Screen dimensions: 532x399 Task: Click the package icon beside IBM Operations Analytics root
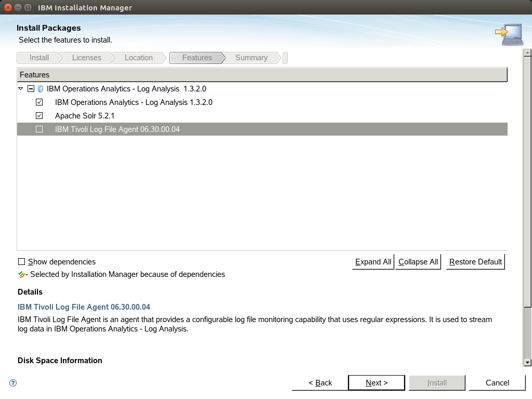pos(41,89)
